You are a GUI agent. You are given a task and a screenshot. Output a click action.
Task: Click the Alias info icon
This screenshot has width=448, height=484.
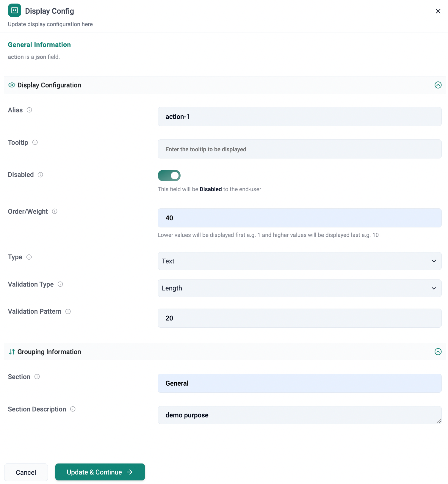click(x=29, y=110)
